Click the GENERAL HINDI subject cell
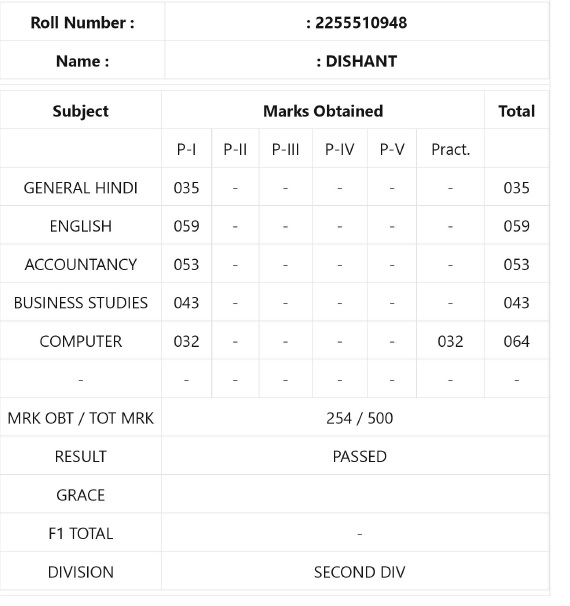 80,188
